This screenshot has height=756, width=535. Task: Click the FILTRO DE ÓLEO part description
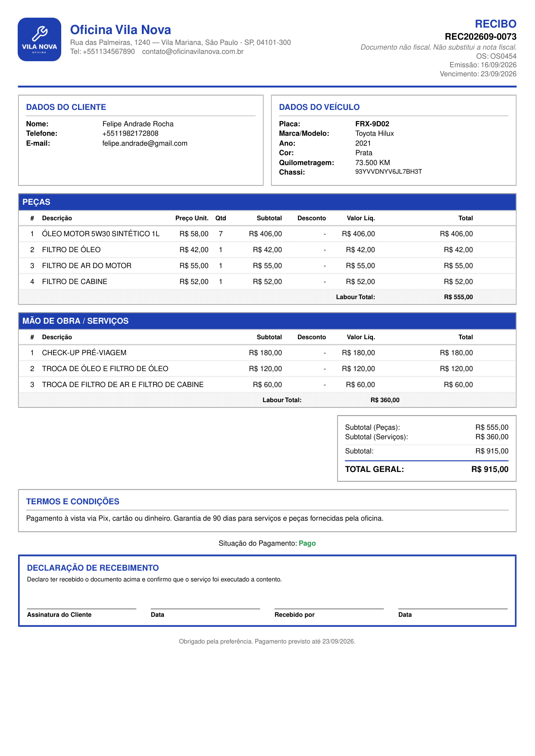71,250
